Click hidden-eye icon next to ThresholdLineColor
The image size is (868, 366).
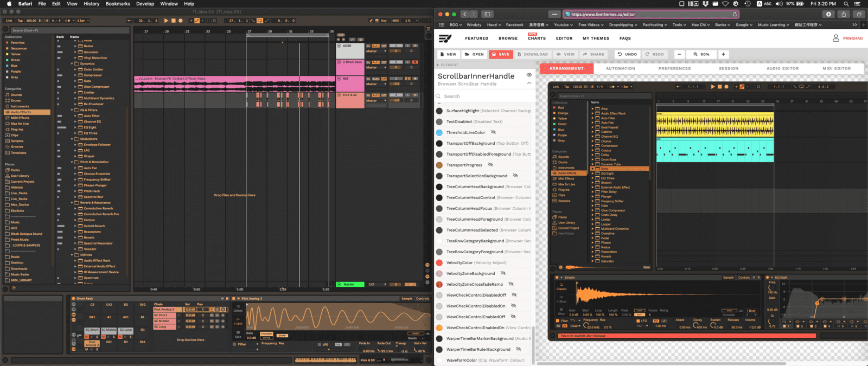[x=493, y=132]
